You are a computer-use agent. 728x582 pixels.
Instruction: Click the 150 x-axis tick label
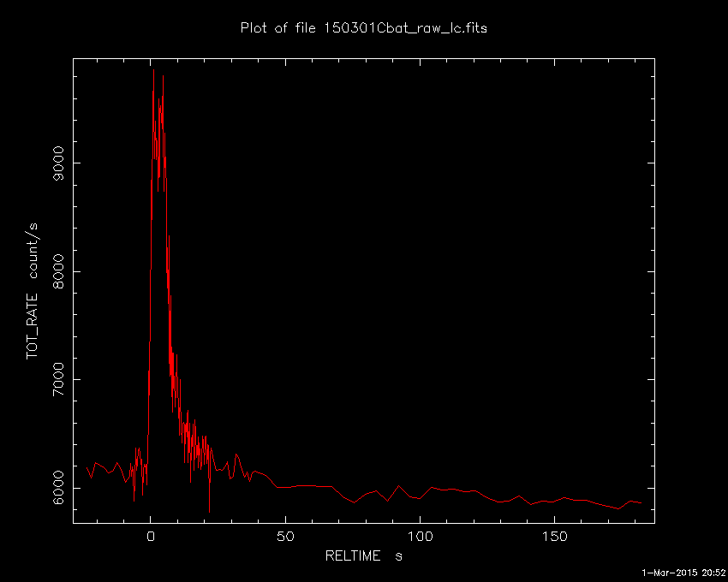pyautogui.click(x=554, y=537)
